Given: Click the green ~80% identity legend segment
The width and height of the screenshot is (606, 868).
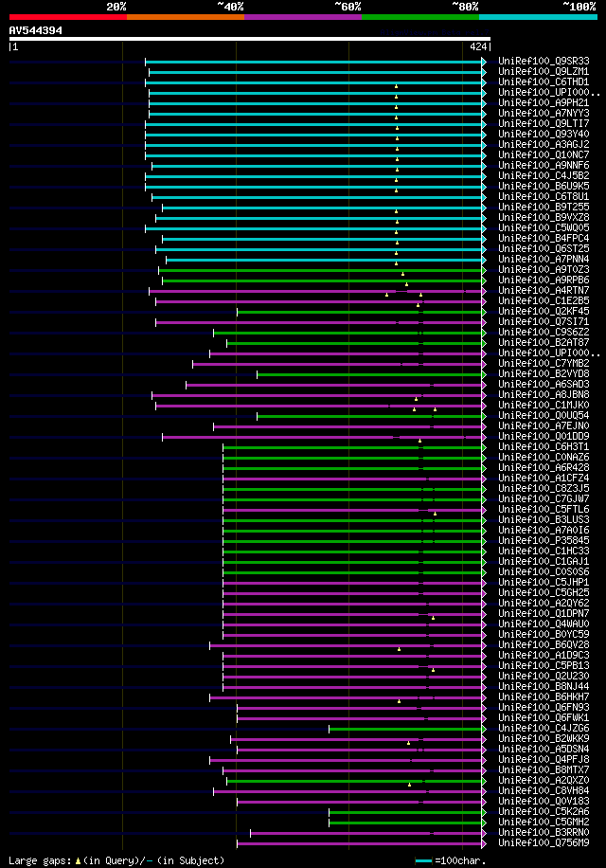Looking at the screenshot, I should click(x=420, y=17).
